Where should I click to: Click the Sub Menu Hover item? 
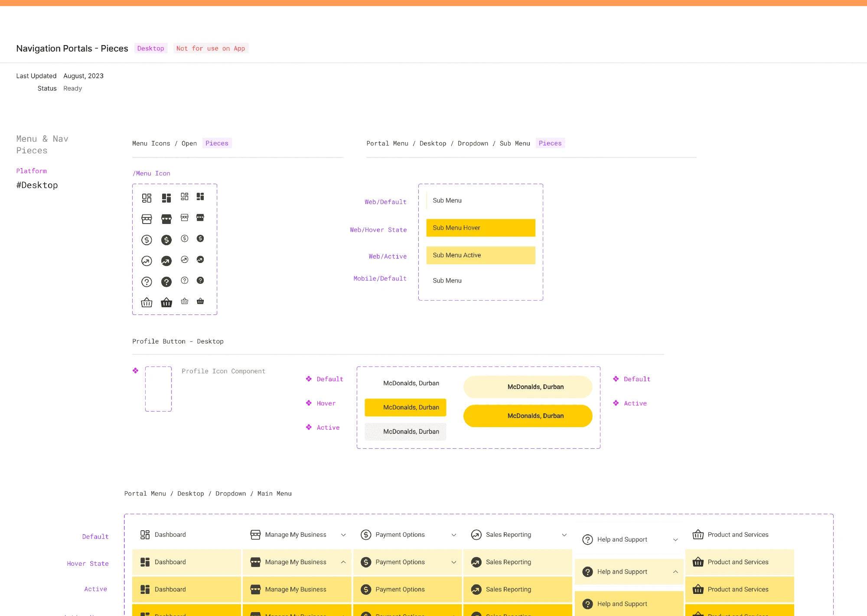pos(481,228)
